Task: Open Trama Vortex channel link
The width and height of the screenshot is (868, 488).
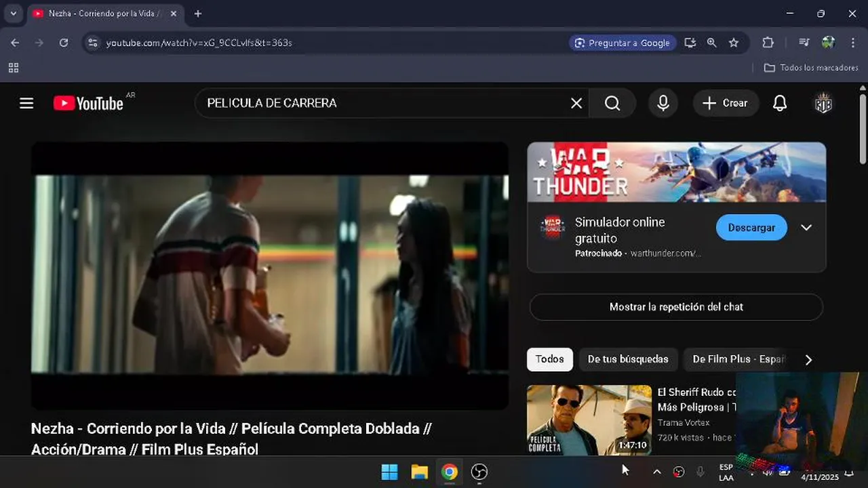Action: [x=684, y=423]
